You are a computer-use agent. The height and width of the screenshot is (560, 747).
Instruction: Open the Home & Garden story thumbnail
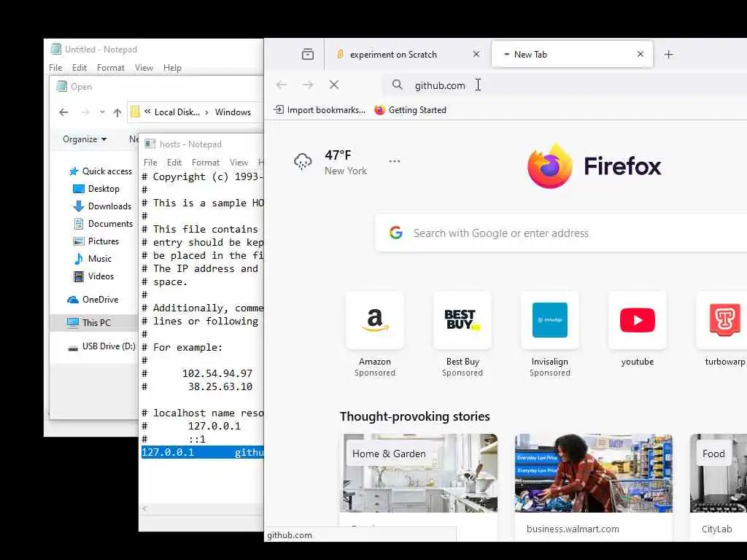tap(419, 472)
